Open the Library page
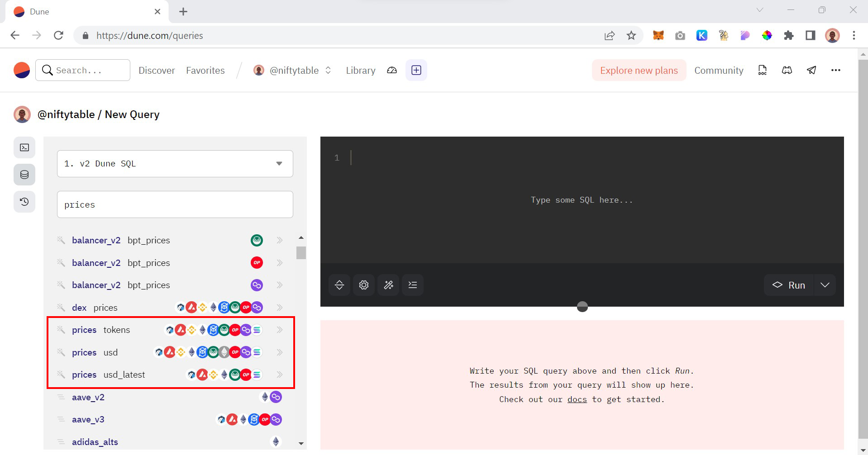The image size is (868, 455). point(361,70)
